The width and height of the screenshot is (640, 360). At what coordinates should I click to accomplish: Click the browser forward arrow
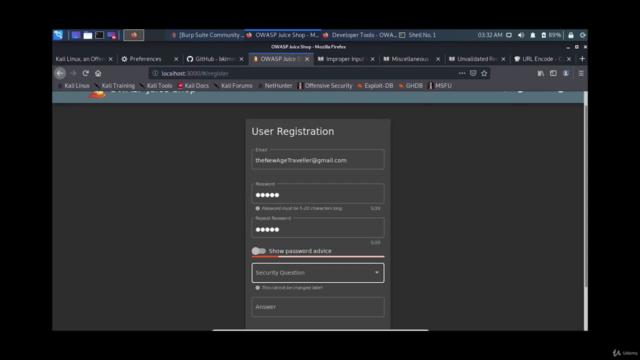[73, 73]
